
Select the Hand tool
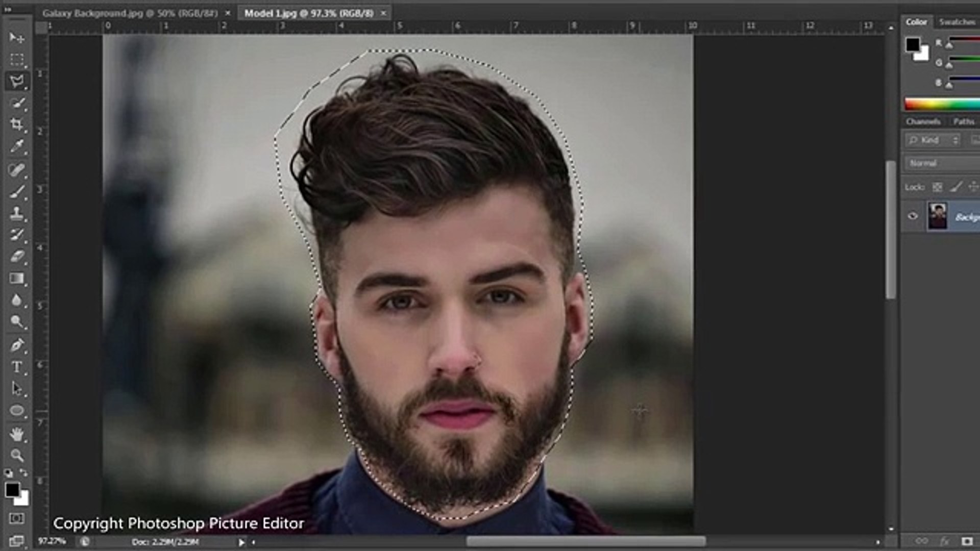tap(17, 434)
